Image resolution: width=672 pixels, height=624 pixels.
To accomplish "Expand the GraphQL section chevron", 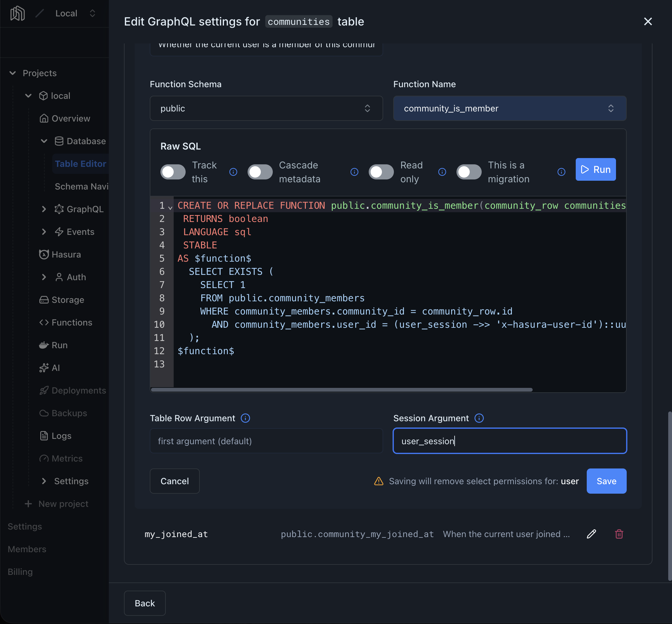I will click(x=44, y=209).
